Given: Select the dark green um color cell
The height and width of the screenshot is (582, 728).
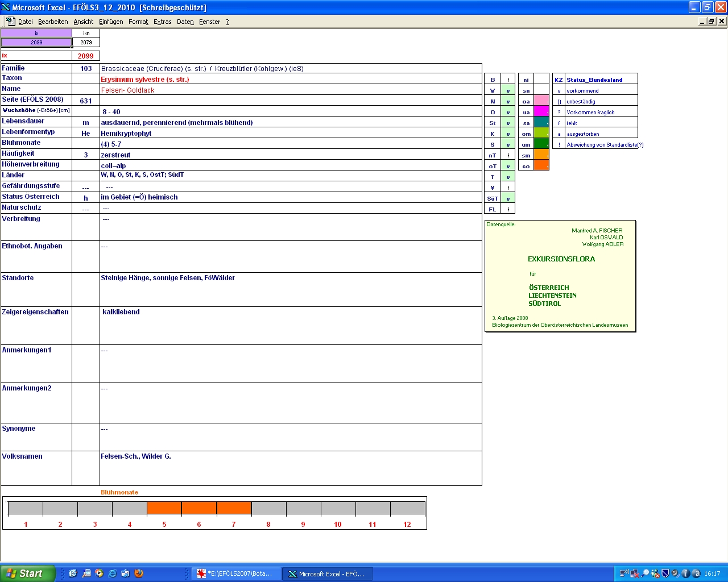Looking at the screenshot, I should [541, 144].
